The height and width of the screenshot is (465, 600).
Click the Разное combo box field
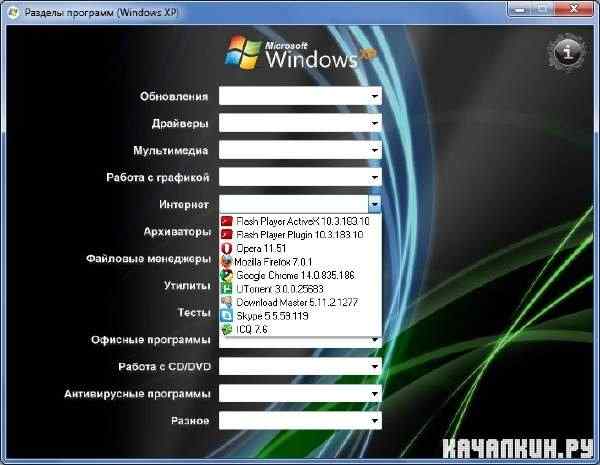click(300, 421)
